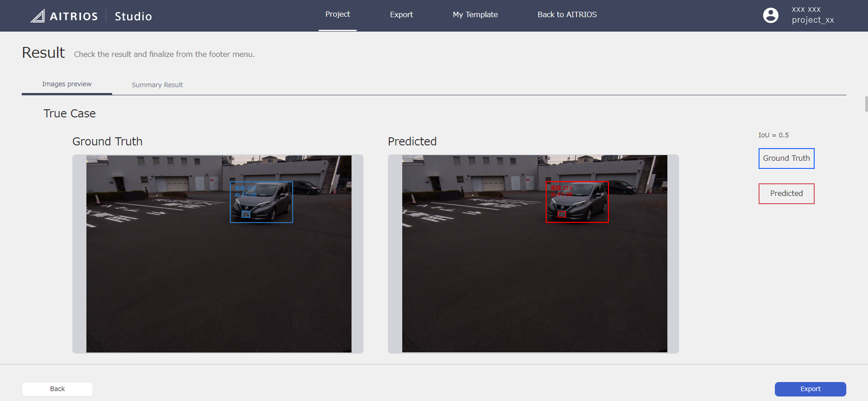Click the XXX XXX username text
Image resolution: width=868 pixels, height=401 pixels.
(x=806, y=9)
